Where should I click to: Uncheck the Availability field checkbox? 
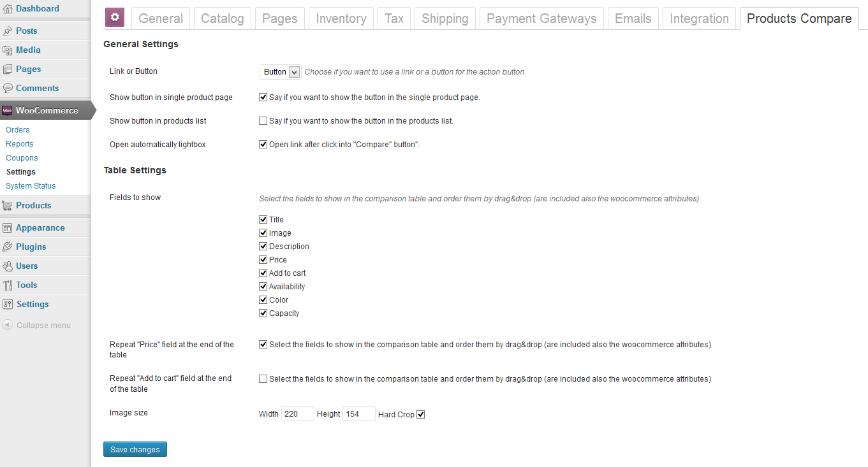pyautogui.click(x=263, y=287)
